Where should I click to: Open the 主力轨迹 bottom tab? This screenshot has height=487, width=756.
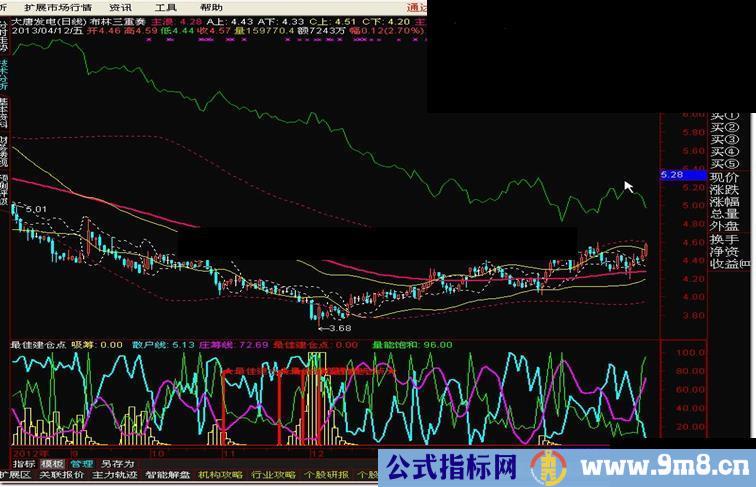[115, 476]
